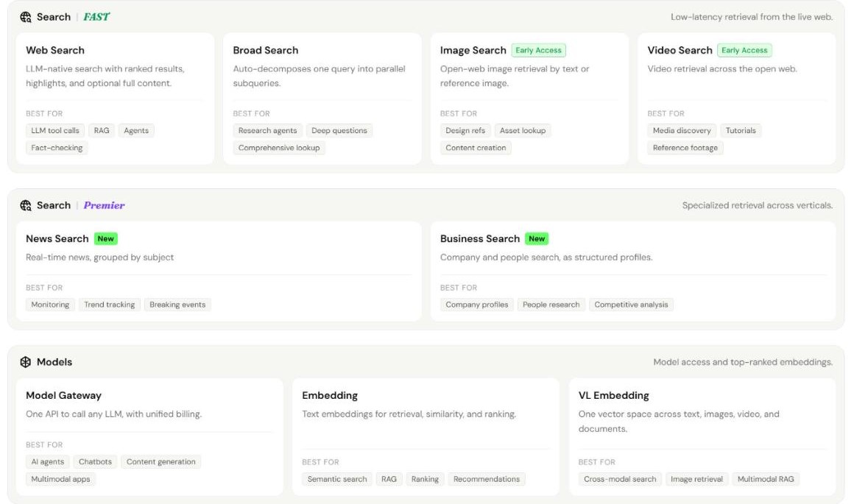Click 'Low-latency retrieval from the live web.' text
Screen dimensions: 854x504
click(x=752, y=17)
